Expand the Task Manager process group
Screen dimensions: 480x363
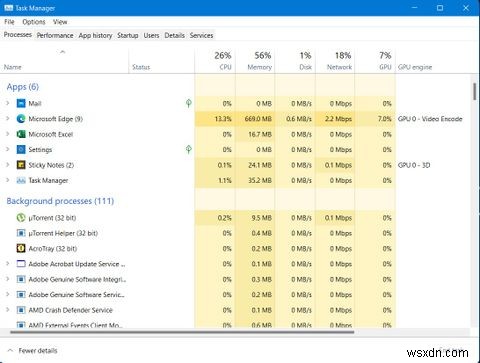[8, 180]
